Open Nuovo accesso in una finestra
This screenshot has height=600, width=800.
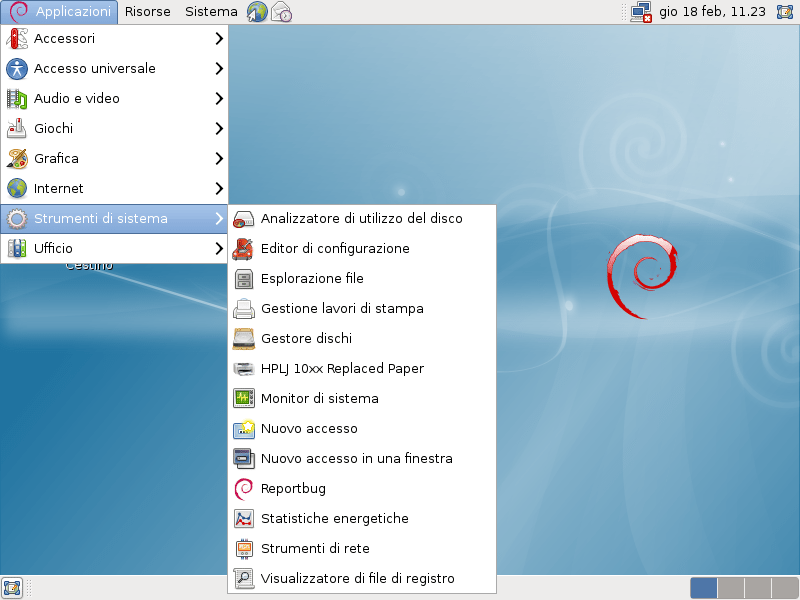point(356,459)
